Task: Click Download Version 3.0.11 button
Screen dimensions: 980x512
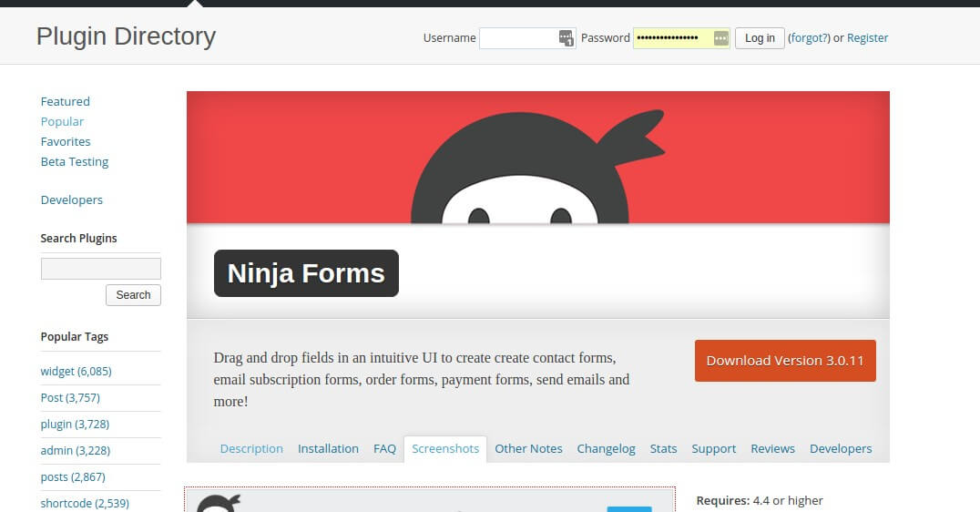Action: tap(785, 361)
